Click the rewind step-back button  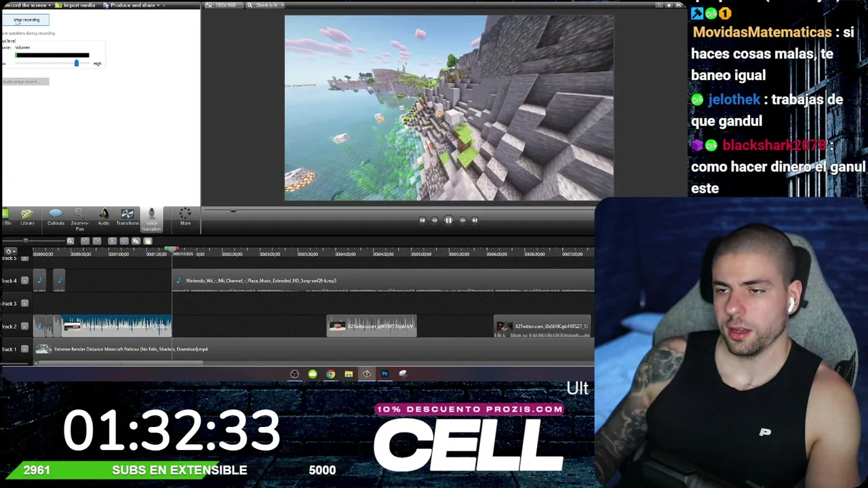435,220
